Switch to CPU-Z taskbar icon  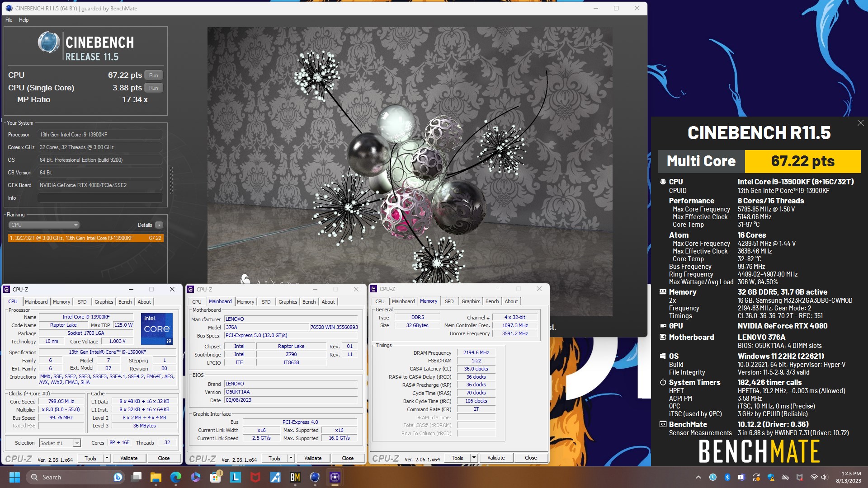[x=335, y=477]
